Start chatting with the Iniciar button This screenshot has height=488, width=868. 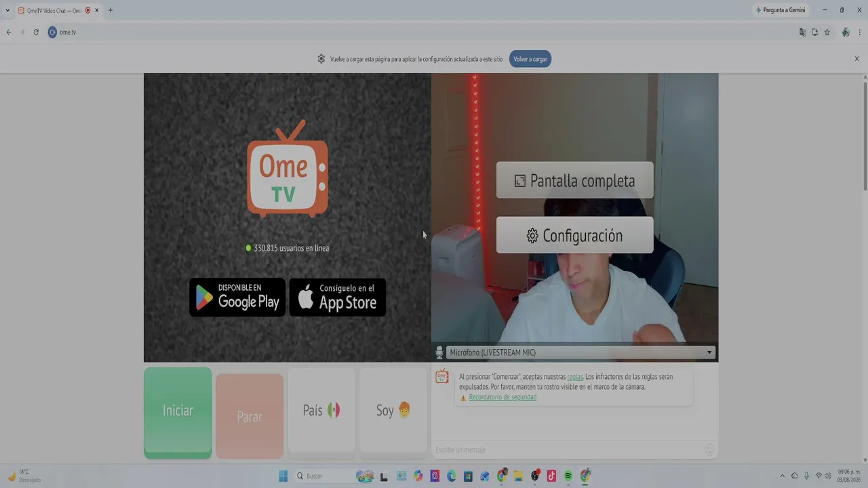pyautogui.click(x=178, y=412)
